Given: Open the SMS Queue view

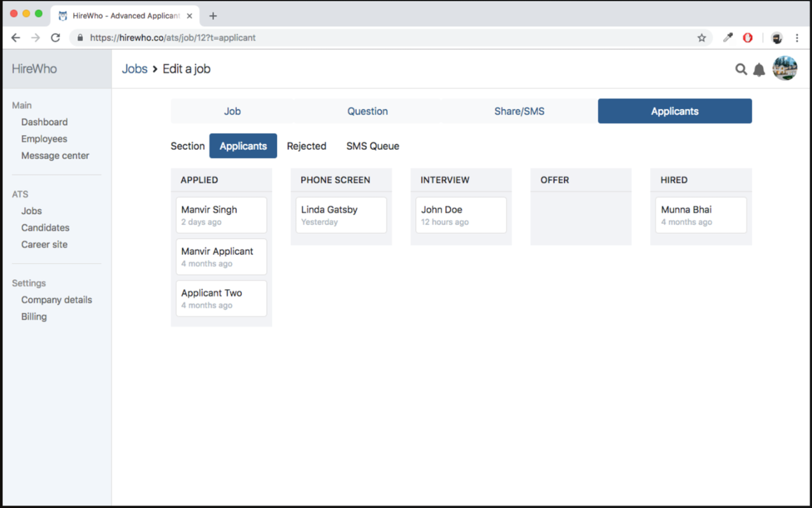Looking at the screenshot, I should (x=372, y=145).
